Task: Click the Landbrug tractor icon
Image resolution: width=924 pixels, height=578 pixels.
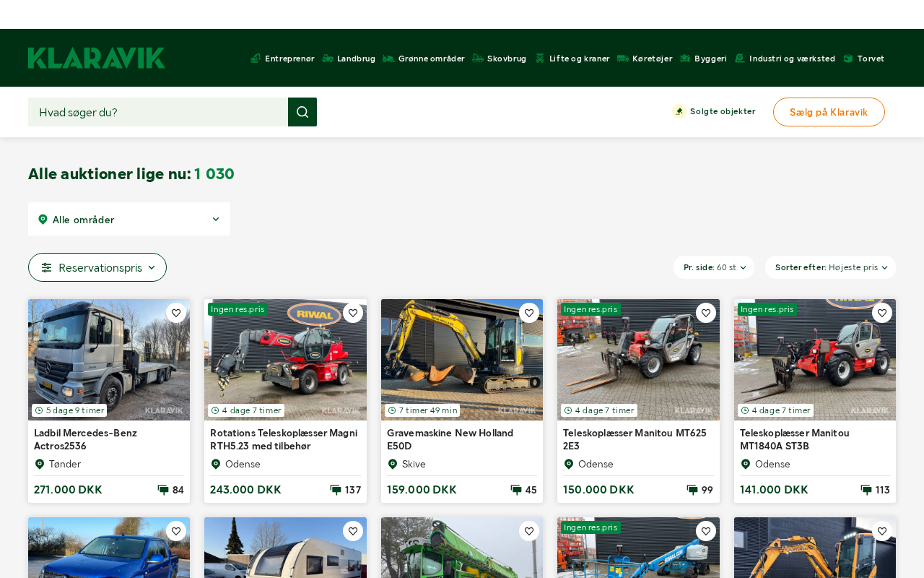Action: tap(328, 59)
